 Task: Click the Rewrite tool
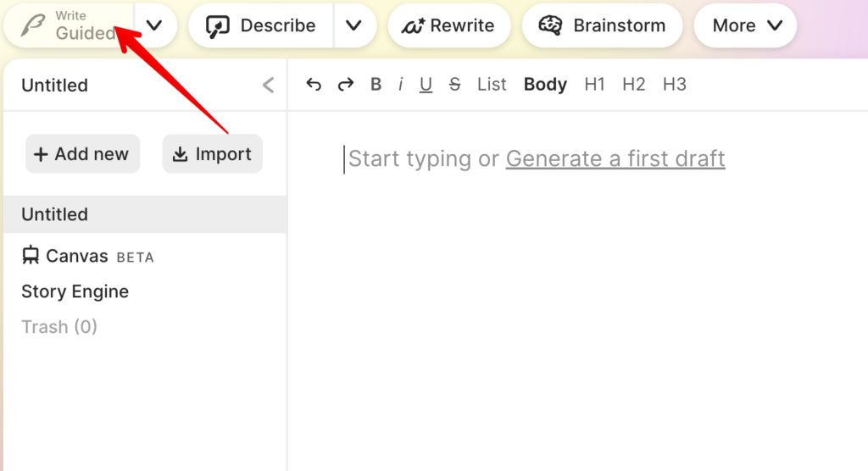click(449, 25)
